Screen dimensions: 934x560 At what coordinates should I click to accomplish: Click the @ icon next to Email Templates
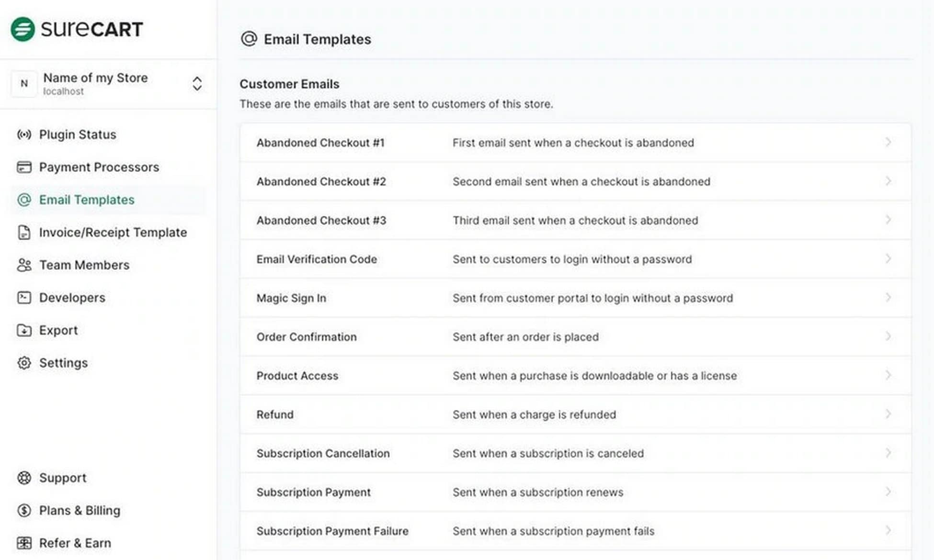24,200
